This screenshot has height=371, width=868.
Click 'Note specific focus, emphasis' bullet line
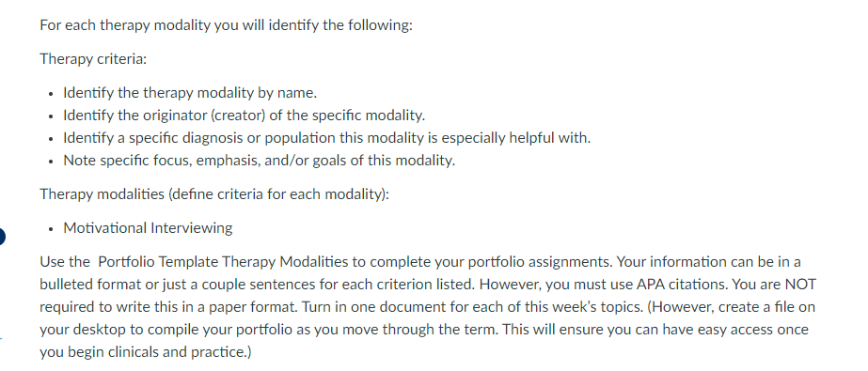click(x=259, y=161)
